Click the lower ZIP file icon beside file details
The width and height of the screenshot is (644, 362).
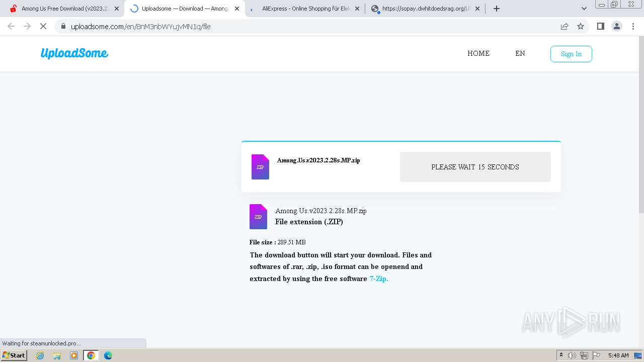[258, 217]
